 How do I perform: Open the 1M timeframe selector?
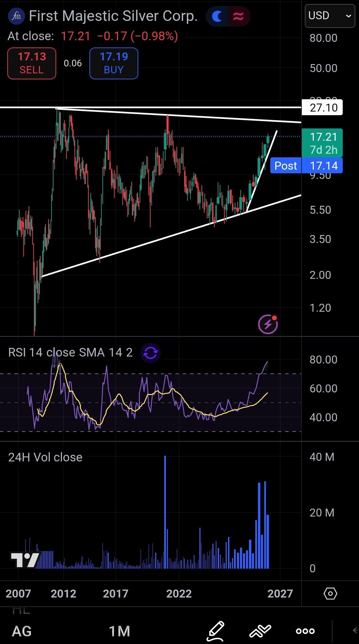point(119,631)
